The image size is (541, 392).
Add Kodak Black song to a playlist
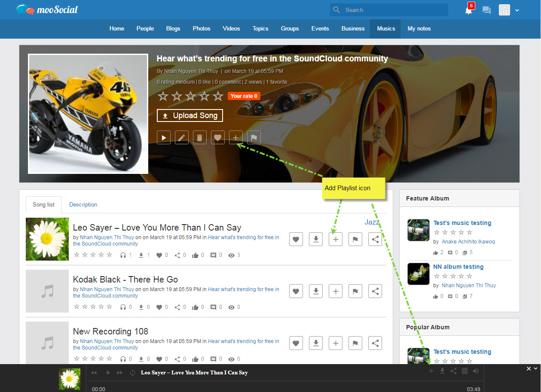pyautogui.click(x=336, y=291)
